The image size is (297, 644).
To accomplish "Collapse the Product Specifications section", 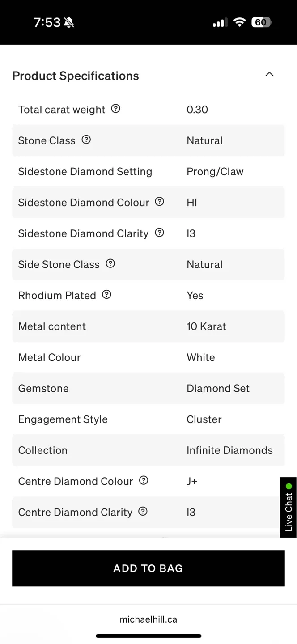I will [x=269, y=74].
